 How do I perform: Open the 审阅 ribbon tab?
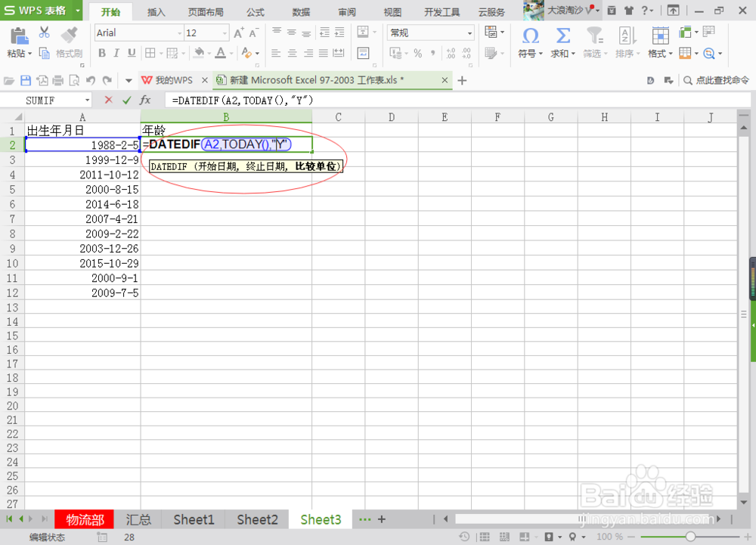[x=347, y=12]
